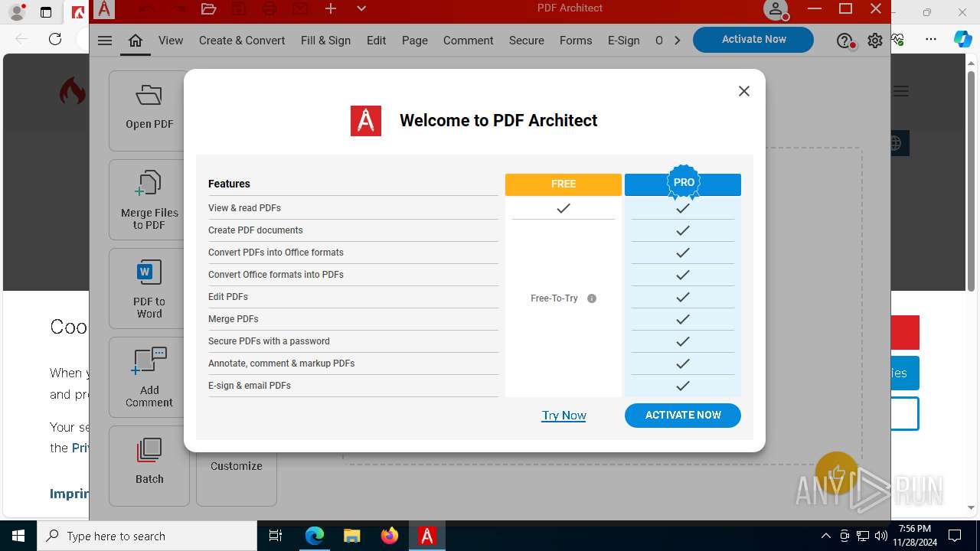Click the taskbar search box
The image size is (980, 551).
(147, 536)
